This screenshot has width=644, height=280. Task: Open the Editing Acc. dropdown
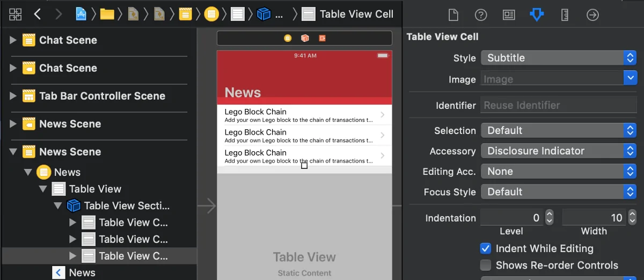pyautogui.click(x=558, y=172)
